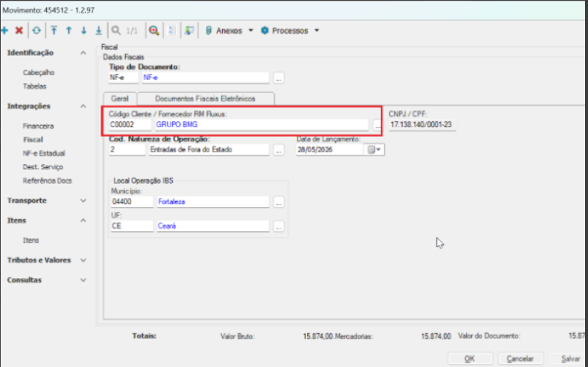This screenshot has width=588, height=367.
Task: Click the Valor Bruto amount 15.874,00
Action: 318,336
